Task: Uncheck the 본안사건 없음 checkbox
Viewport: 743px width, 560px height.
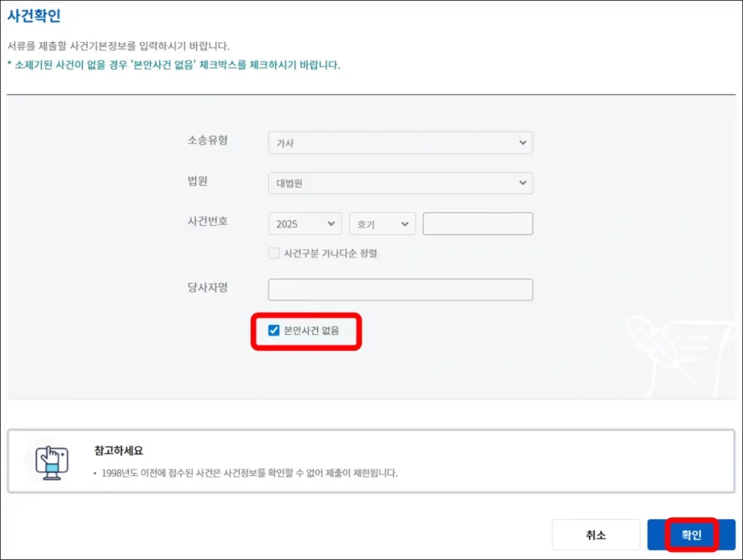Action: pos(274,330)
